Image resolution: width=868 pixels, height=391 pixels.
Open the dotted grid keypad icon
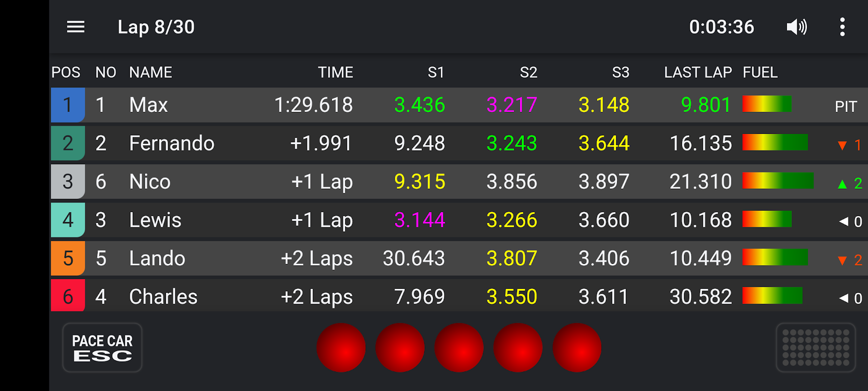click(816, 348)
